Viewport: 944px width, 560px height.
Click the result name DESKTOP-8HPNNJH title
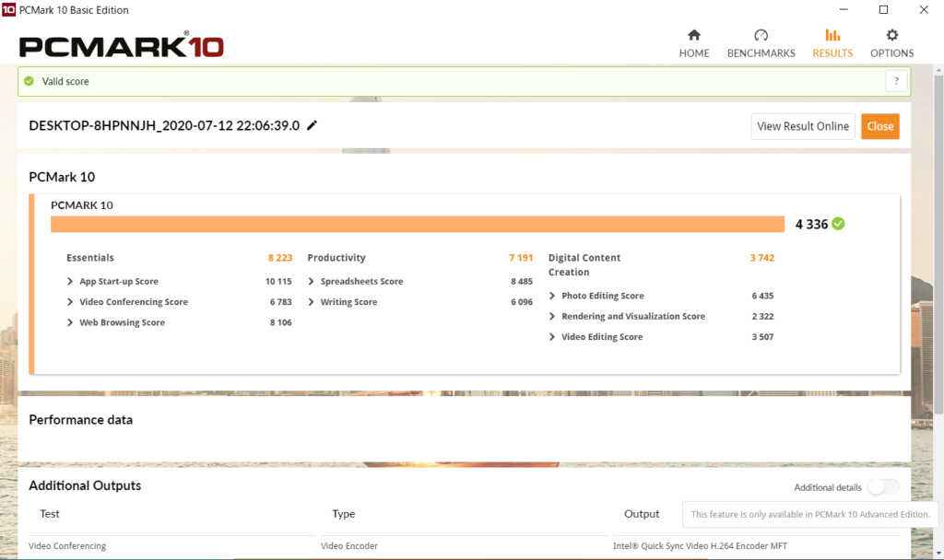[164, 125]
